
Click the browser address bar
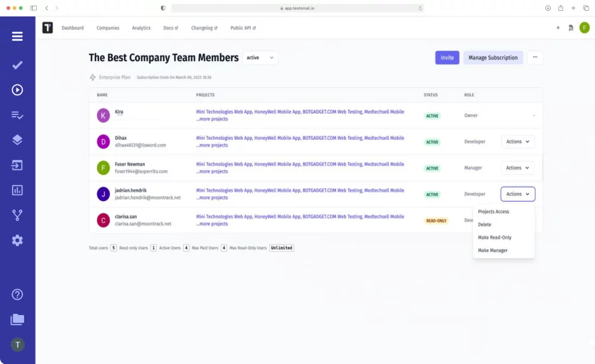pos(297,8)
